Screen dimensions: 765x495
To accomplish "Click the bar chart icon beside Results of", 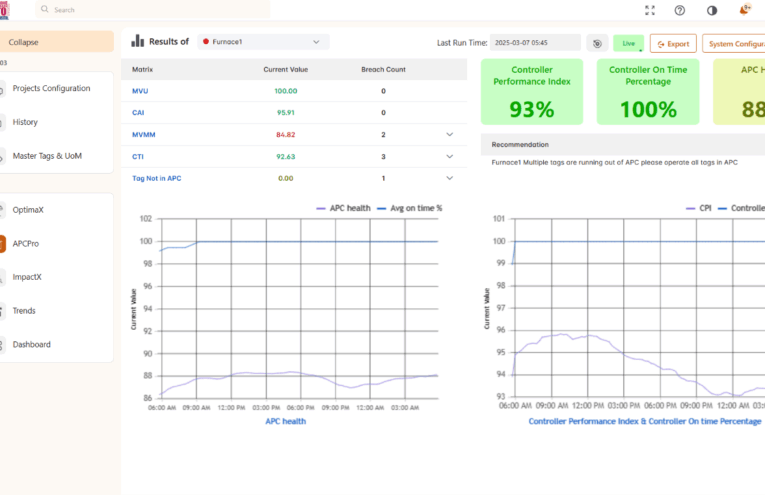I will coord(137,42).
